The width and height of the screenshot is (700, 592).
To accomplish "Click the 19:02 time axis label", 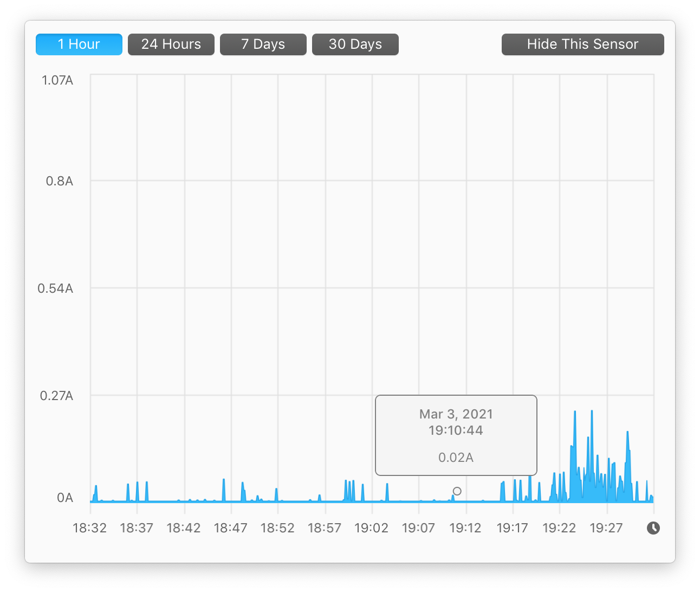I will [x=372, y=528].
